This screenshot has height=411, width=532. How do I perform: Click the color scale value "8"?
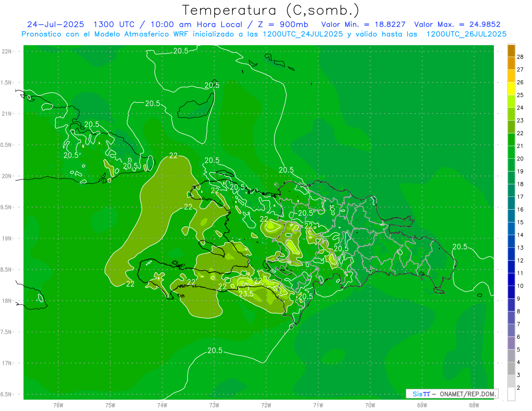(519, 312)
